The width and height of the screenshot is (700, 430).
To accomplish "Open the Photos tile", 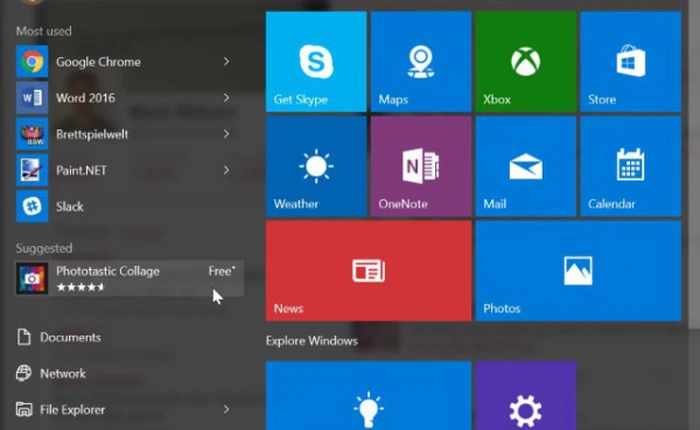I will 579,271.
